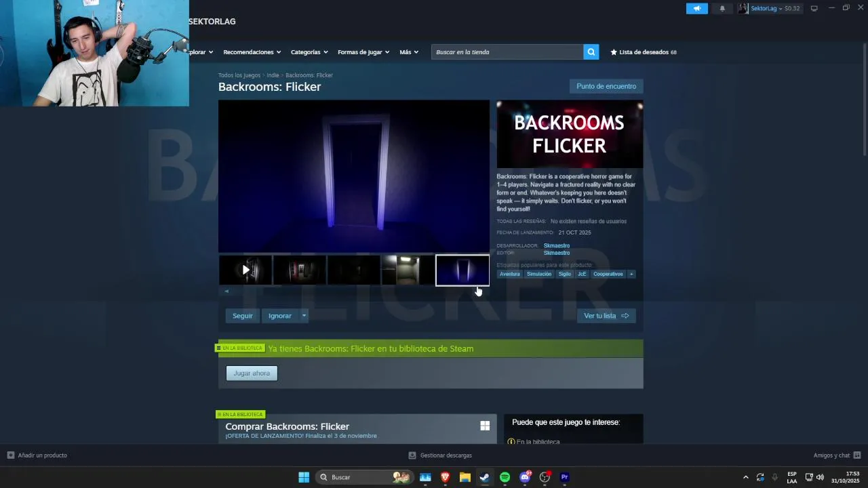Click the Buscar en la tienda search field
The image size is (868, 488).
click(x=507, y=52)
